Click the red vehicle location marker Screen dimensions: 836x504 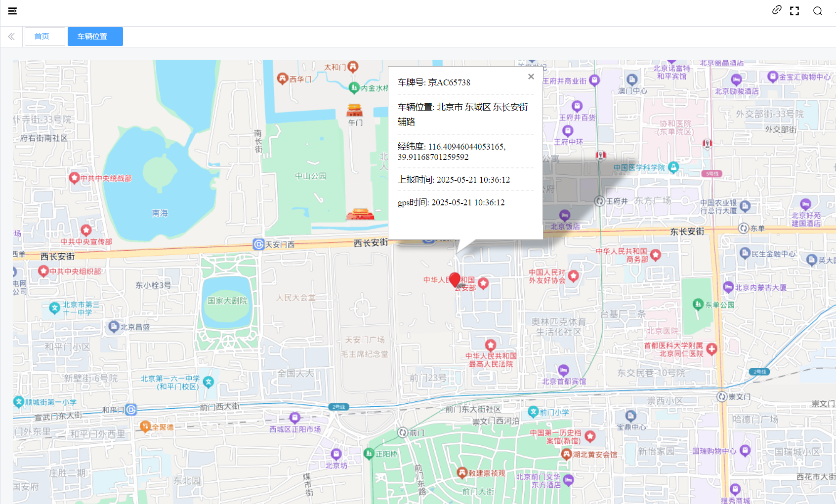[455, 280]
